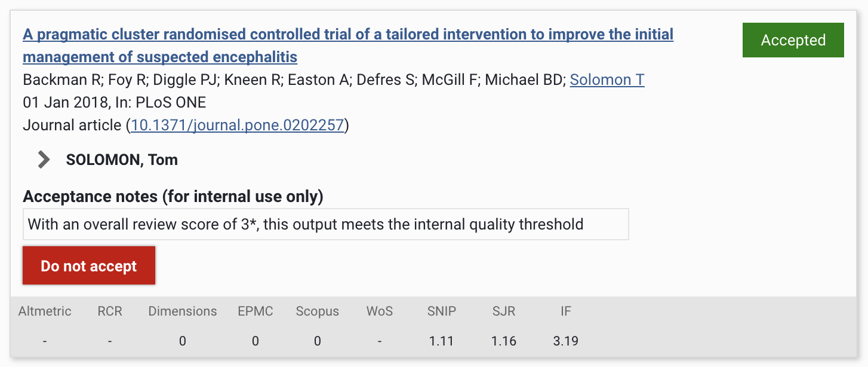The image size is (868, 367).
Task: Click the SJR value 1.16
Action: pos(504,341)
